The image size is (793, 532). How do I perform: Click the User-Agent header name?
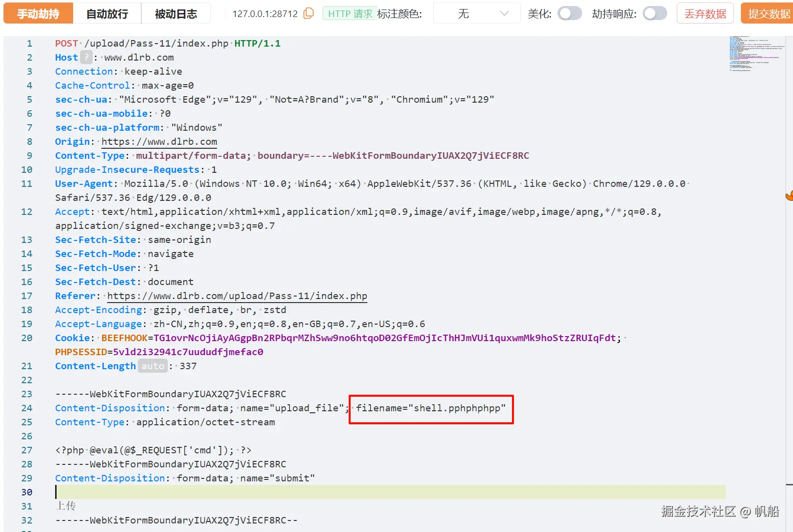pos(84,184)
